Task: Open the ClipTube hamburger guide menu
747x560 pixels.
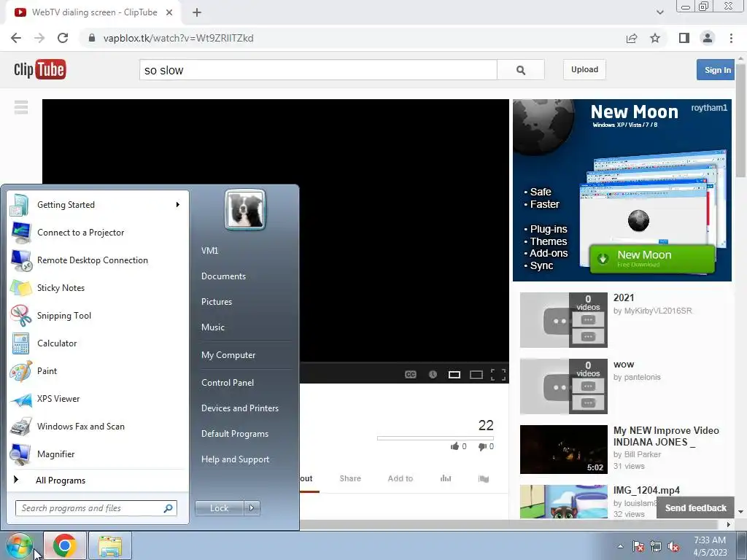Action: click(21, 107)
